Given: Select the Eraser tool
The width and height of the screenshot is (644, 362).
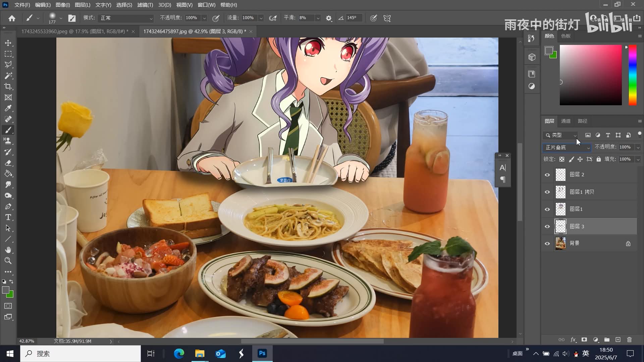Looking at the screenshot, I should coord(8,163).
